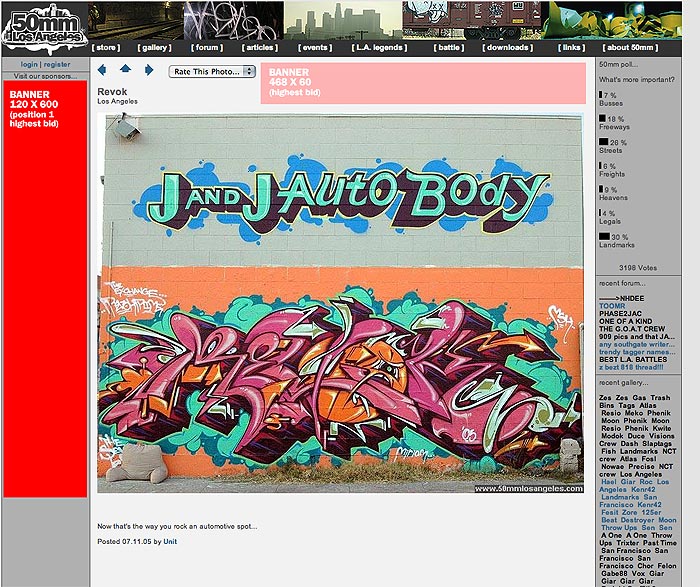The height and width of the screenshot is (587, 700).
Task: Click the 50mm Los Angeles logo
Action: pyautogui.click(x=44, y=29)
